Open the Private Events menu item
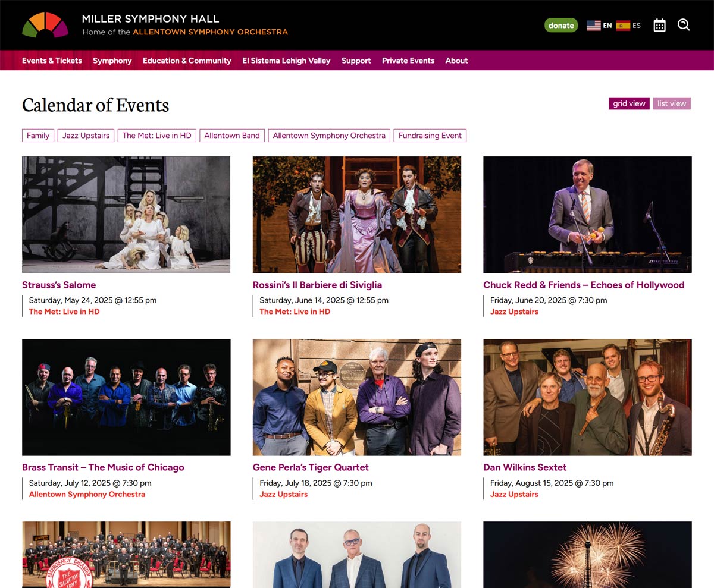The image size is (714, 588). (x=408, y=61)
